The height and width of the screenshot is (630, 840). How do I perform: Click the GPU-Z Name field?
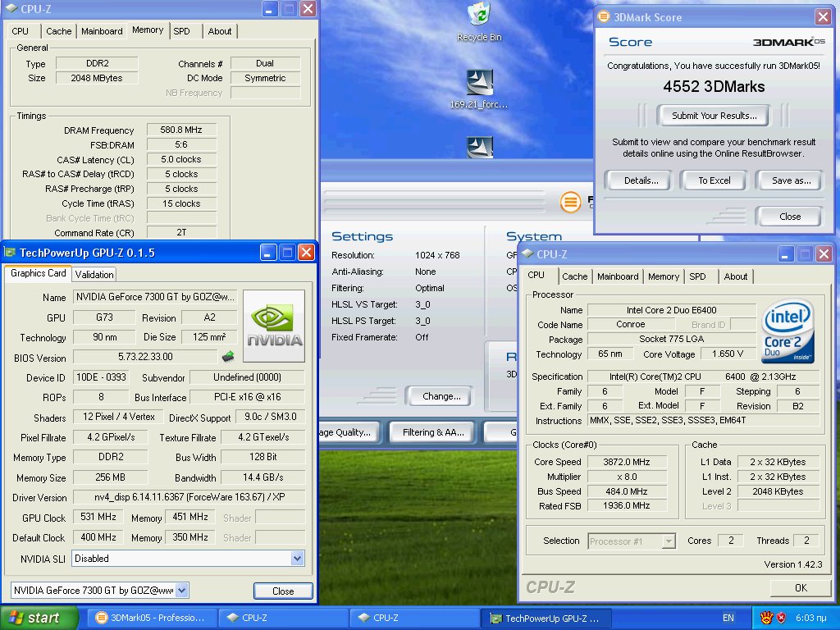point(155,297)
